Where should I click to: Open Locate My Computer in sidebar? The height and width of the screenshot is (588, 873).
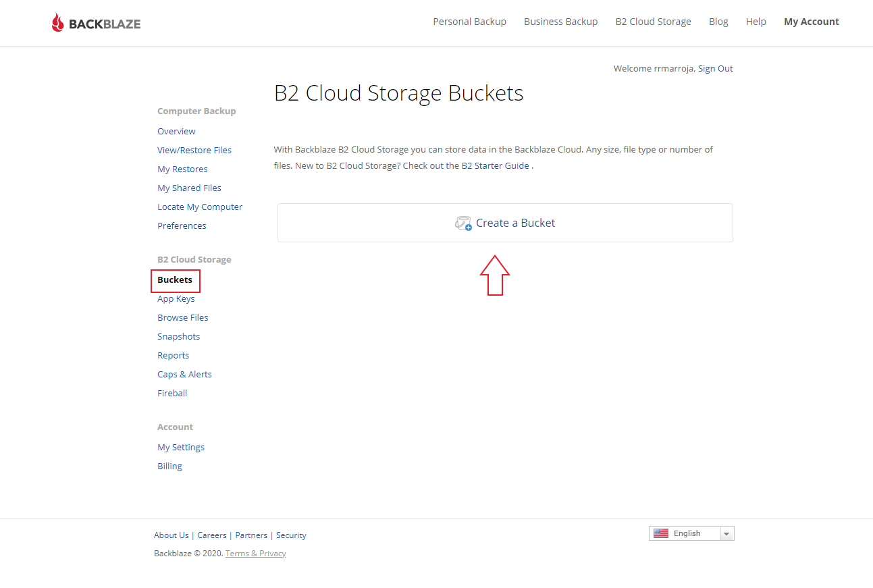tap(200, 207)
